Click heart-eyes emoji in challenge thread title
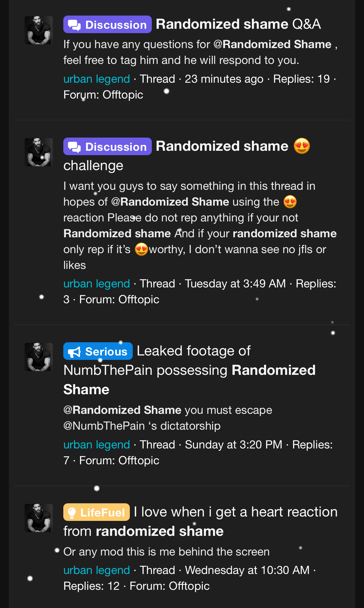The height and width of the screenshot is (608, 364). coord(302,146)
